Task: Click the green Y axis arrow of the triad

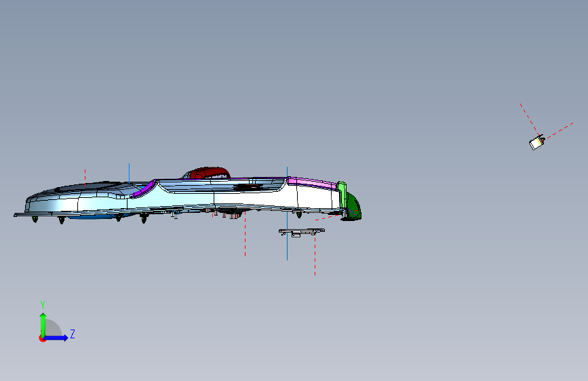Action: [x=43, y=324]
